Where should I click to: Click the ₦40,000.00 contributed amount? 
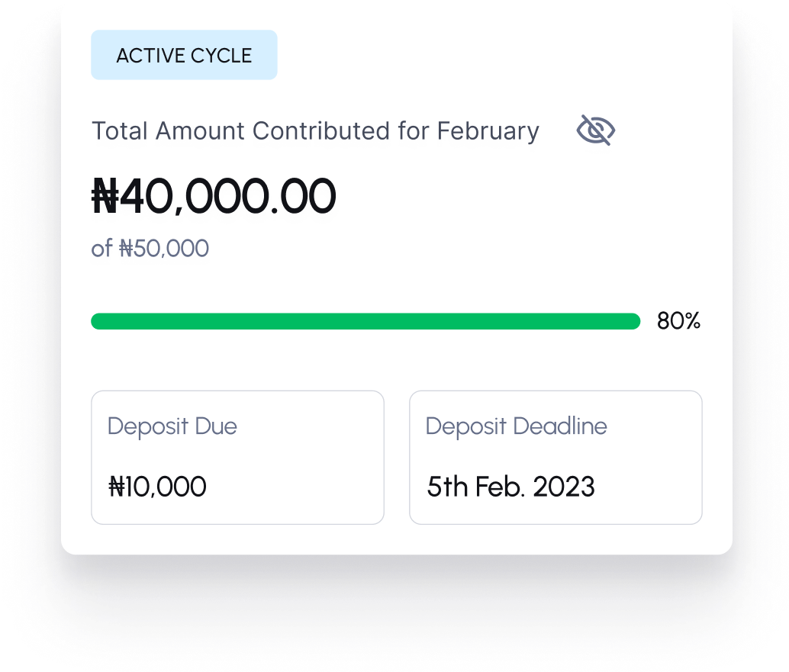[214, 196]
